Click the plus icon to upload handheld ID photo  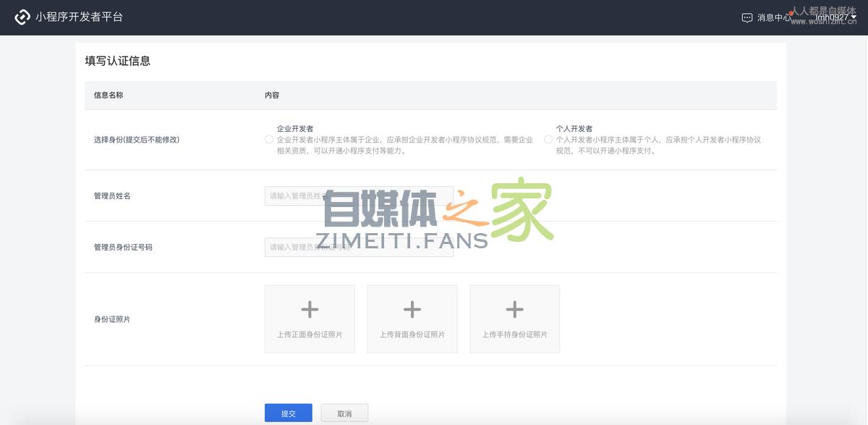(514, 309)
